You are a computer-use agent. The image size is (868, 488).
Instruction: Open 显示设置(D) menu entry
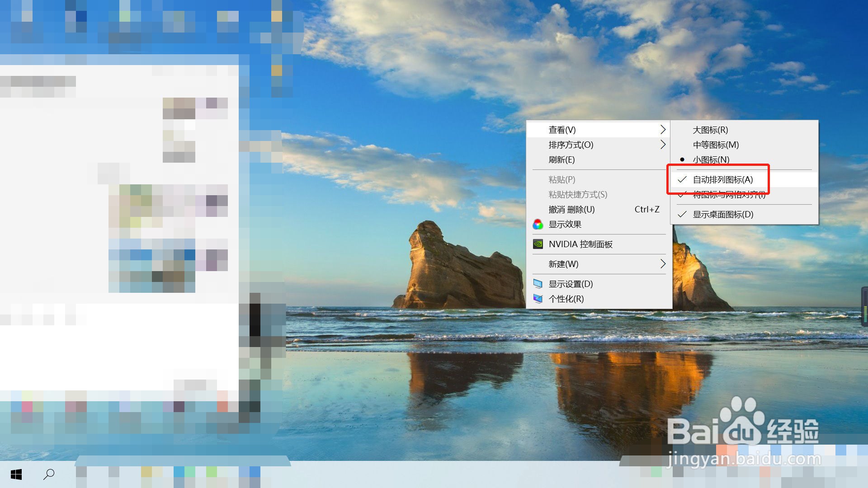tap(571, 284)
